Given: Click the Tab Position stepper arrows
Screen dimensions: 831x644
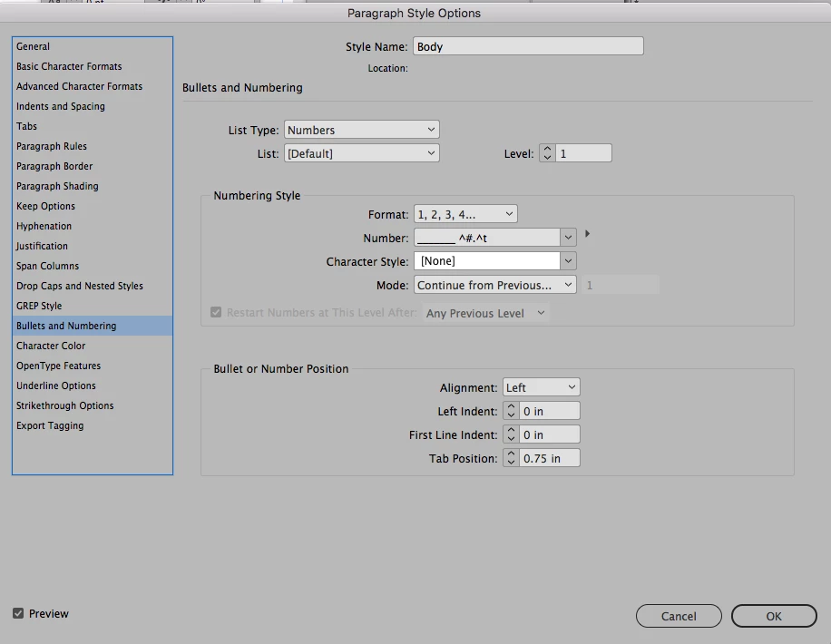Looking at the screenshot, I should 511,458.
